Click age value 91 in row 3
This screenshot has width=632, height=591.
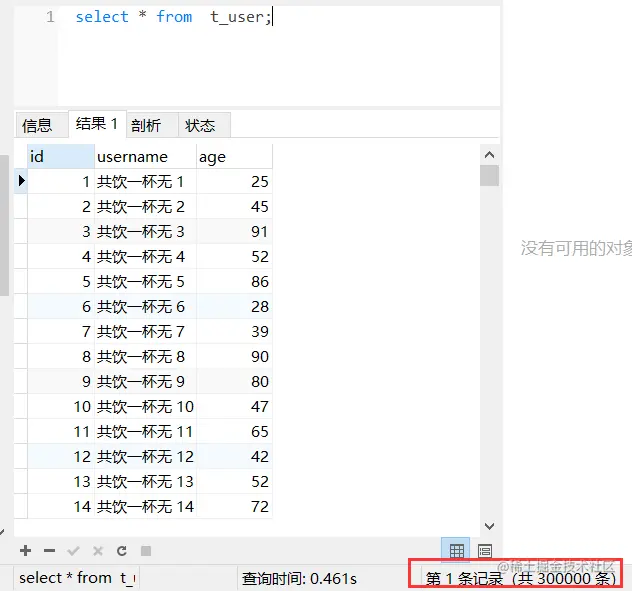[x=235, y=231]
